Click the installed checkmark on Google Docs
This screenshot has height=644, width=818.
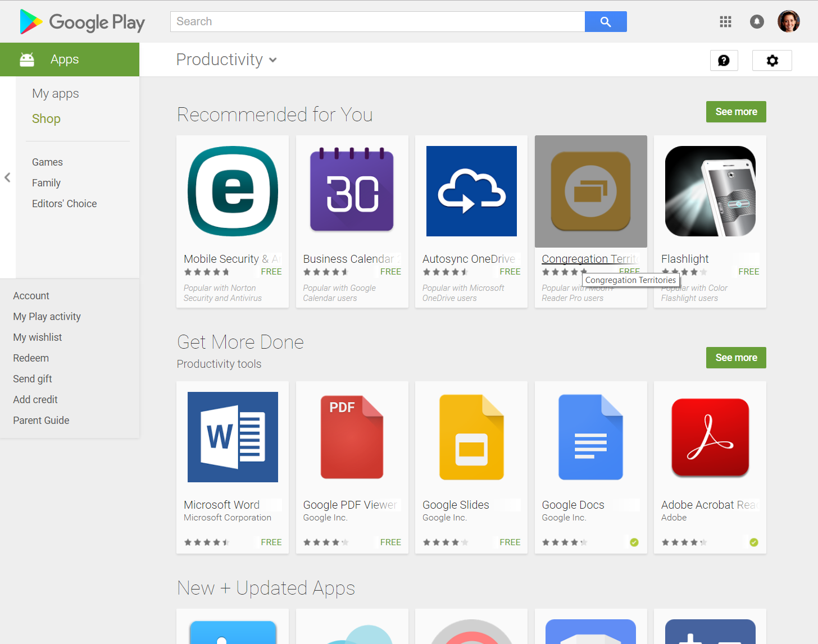coord(634,542)
